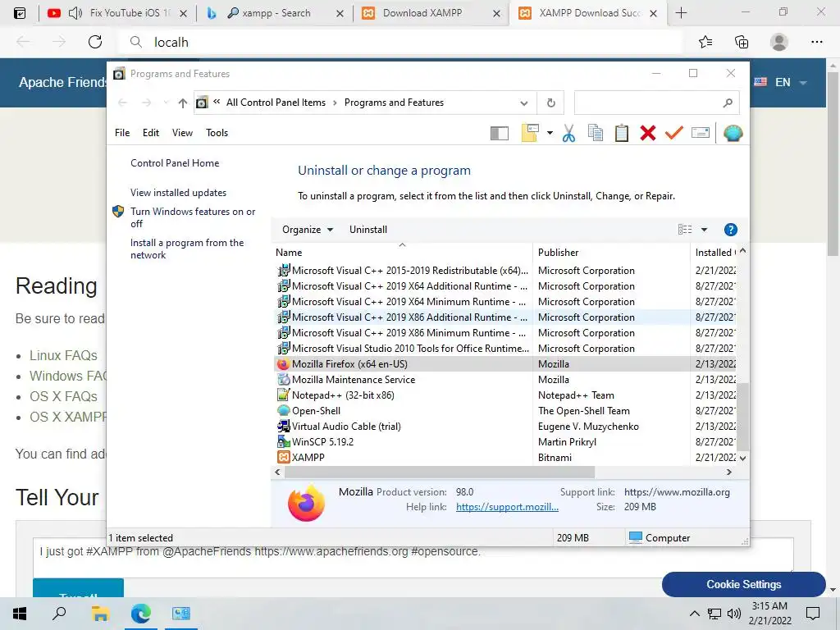Go up one level with the up arrow
The width and height of the screenshot is (840, 630).
(183, 103)
